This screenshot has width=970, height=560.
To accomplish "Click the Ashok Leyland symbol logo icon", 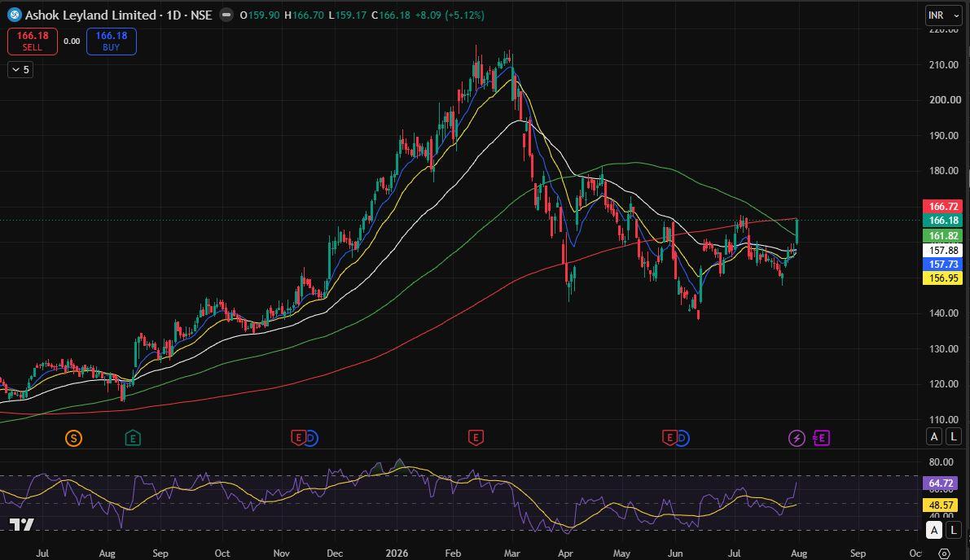I will point(14,15).
